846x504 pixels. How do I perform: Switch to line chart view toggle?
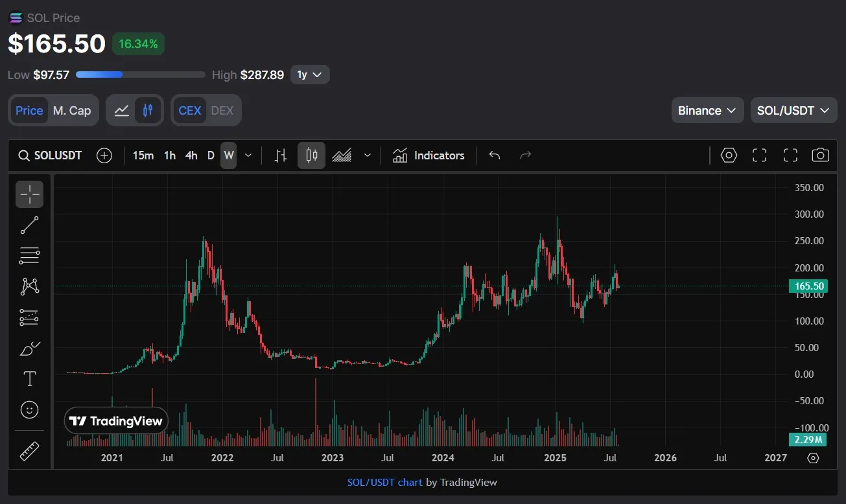pyautogui.click(x=121, y=111)
